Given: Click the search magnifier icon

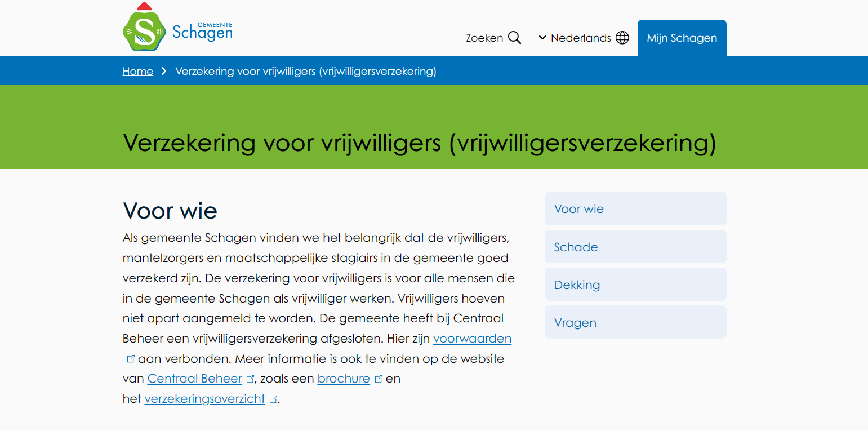Looking at the screenshot, I should pyautogui.click(x=514, y=37).
